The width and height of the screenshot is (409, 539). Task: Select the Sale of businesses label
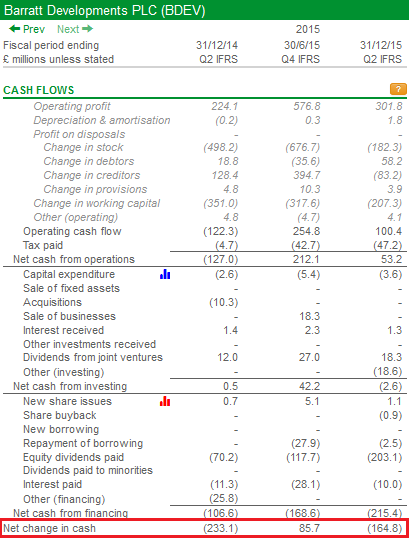click(69, 316)
